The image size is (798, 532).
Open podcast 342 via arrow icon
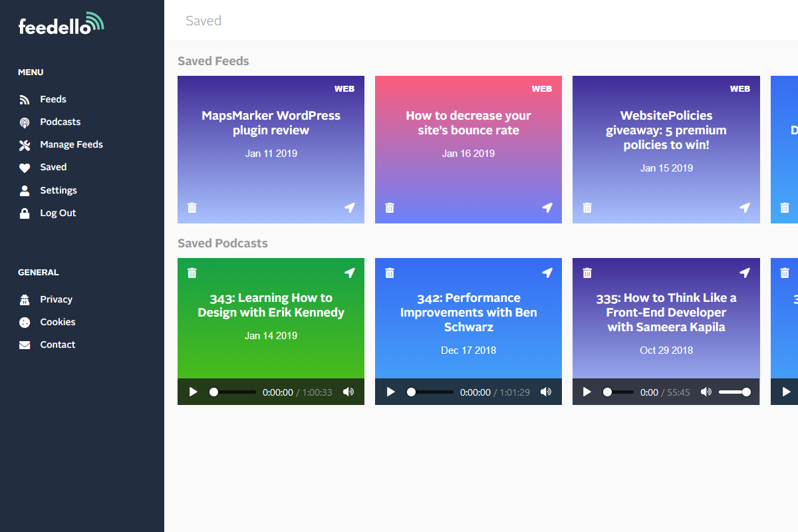click(547, 273)
